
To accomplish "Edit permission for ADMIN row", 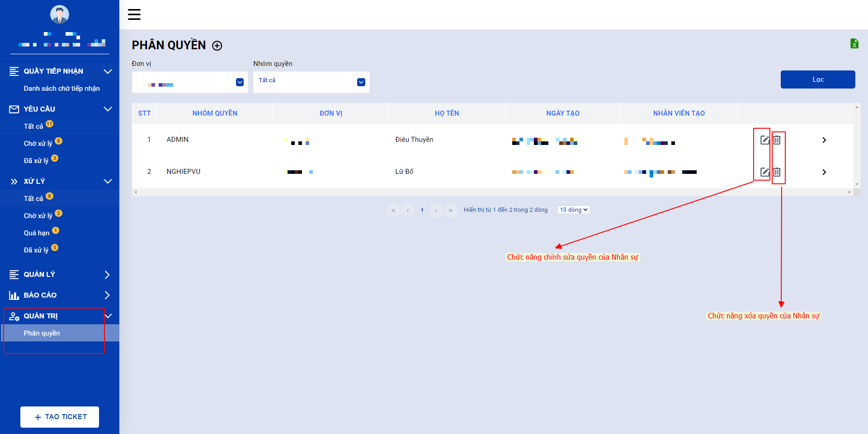I will click(764, 140).
